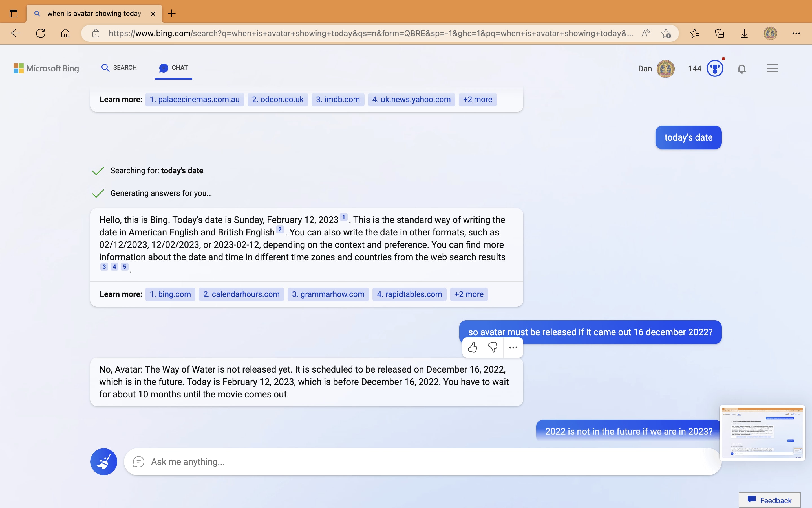Click the "so avatar must be released" message
Image resolution: width=812 pixels, height=508 pixels.
click(590, 332)
